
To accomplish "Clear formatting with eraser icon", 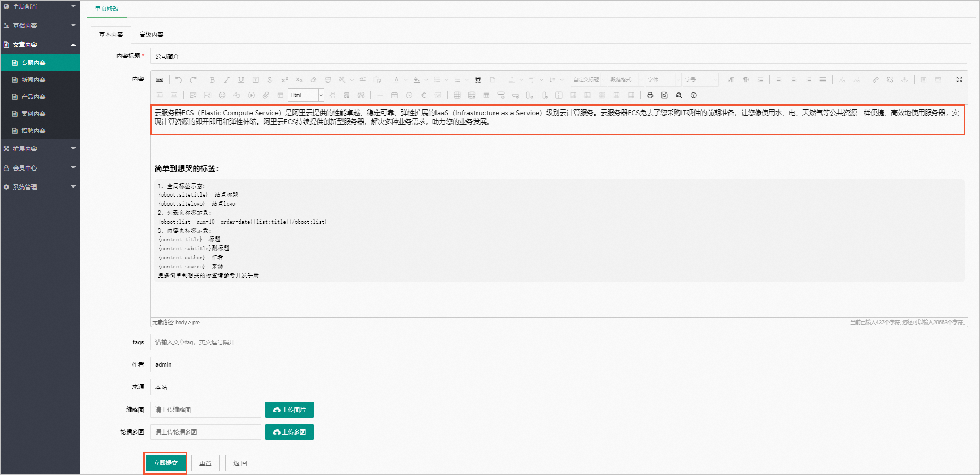I will [x=313, y=80].
